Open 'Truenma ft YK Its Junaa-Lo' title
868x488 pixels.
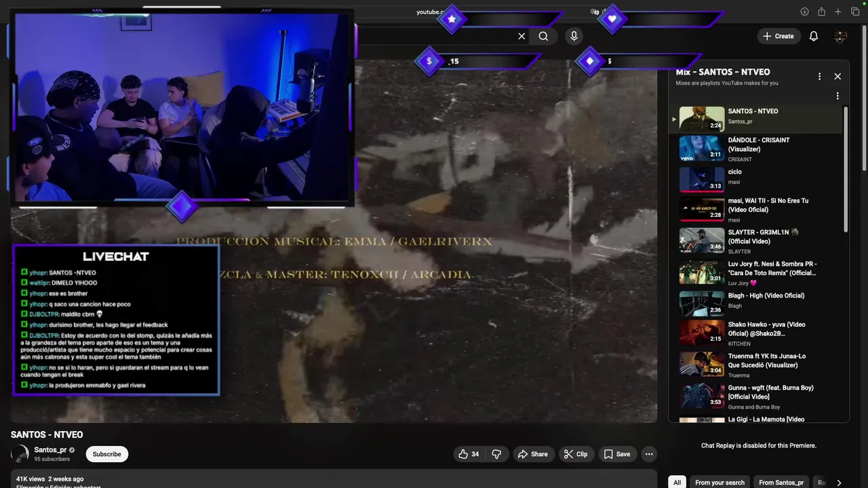point(767,361)
